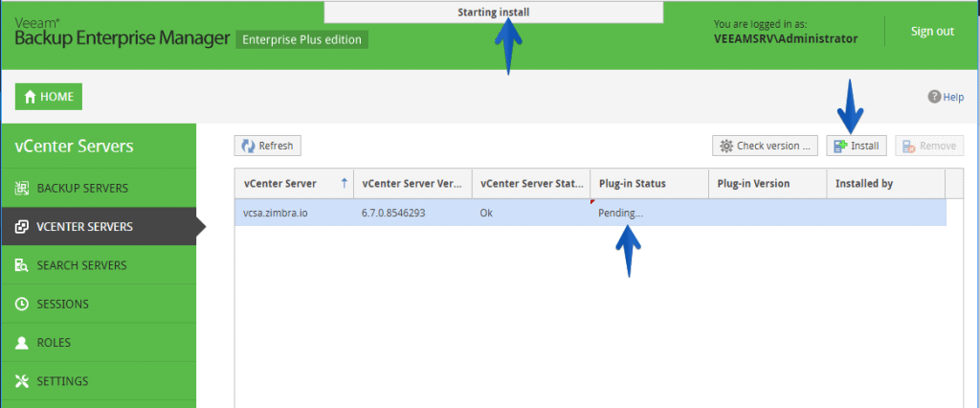Click the gear icon on Check version

[726, 146]
